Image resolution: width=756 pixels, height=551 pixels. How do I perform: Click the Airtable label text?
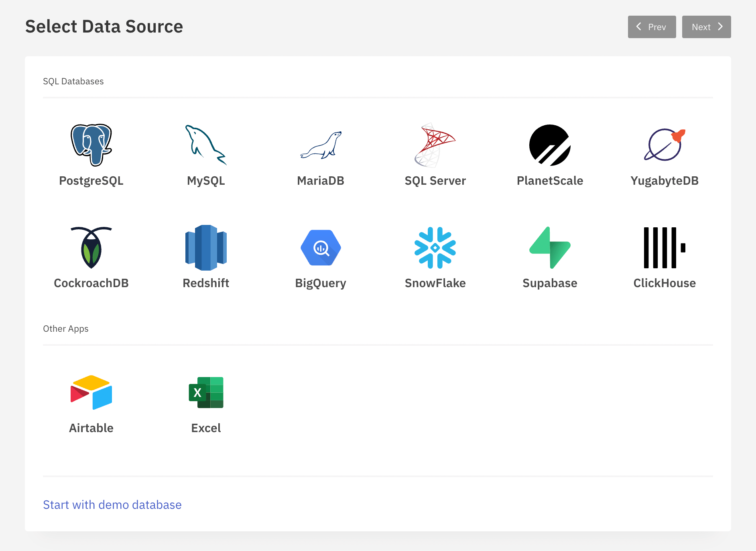tap(91, 428)
